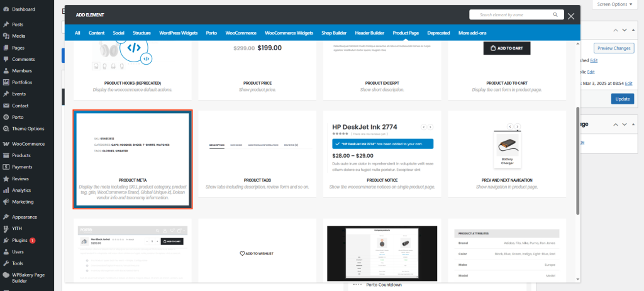
Task: Click the WooCommerce icon in the sidebar
Action: (x=6, y=144)
